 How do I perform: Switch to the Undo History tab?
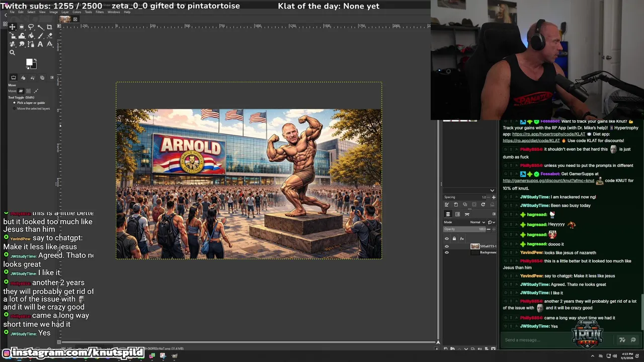(x=32, y=77)
